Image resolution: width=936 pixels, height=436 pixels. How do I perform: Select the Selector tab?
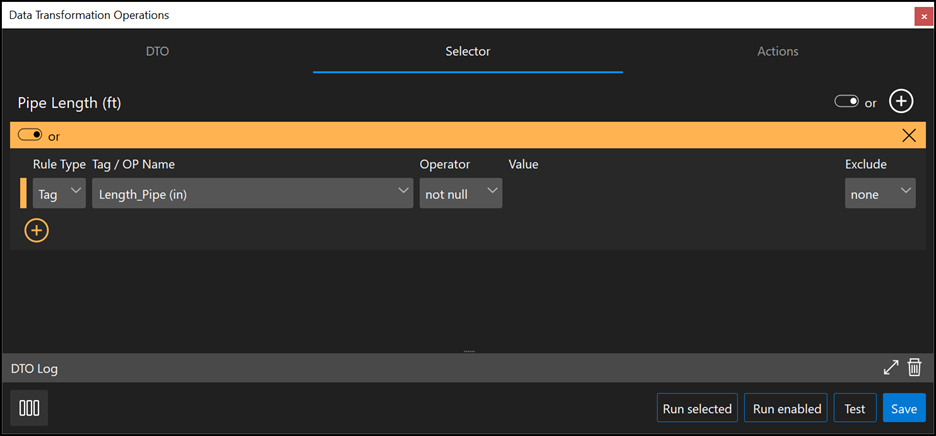pyautogui.click(x=467, y=51)
